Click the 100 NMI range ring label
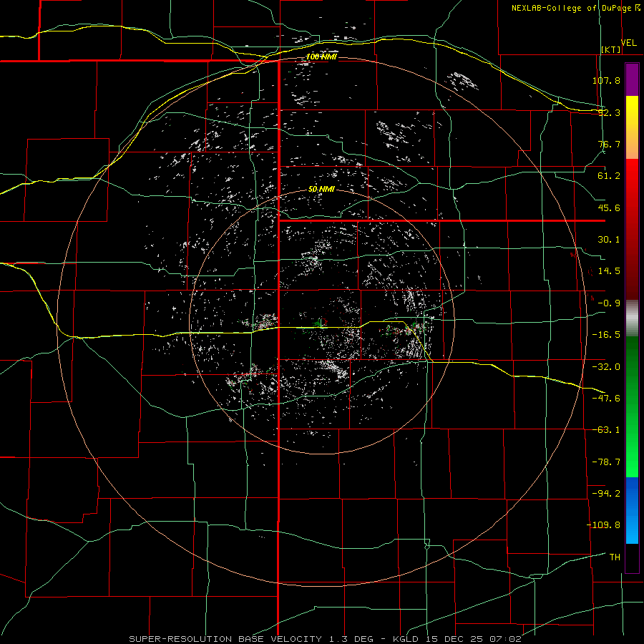 [321, 57]
